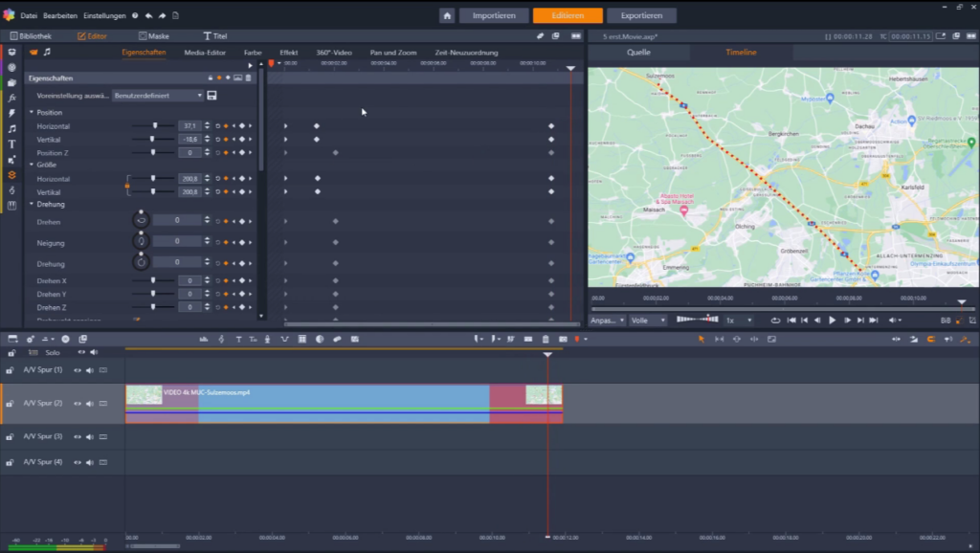
Task: Mute audio on A/V Spur (1)
Action: [91, 370]
